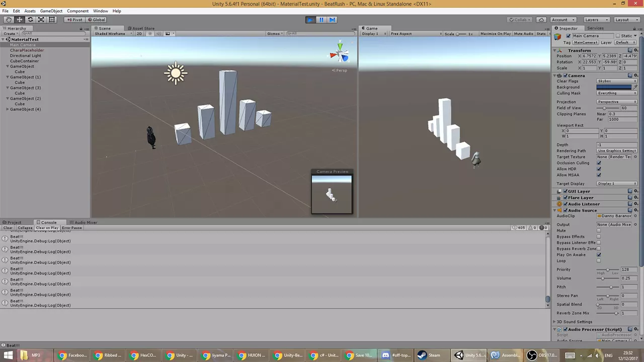The image size is (644, 362).
Task: Expand GameObject (4) in Hierarchy
Action: coord(8,109)
